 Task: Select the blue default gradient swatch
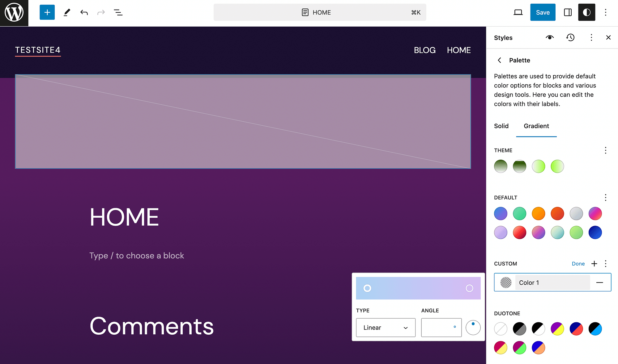tap(501, 213)
